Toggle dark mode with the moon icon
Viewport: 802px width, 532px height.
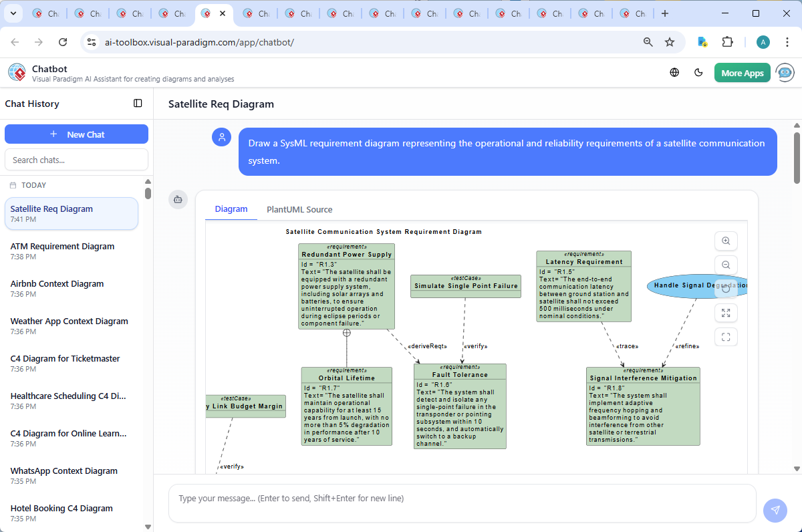[698, 72]
